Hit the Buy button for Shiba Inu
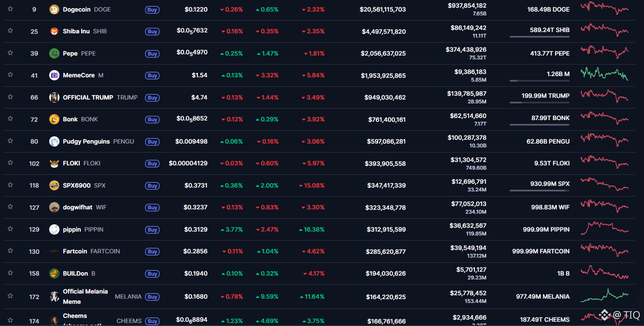Screen dimensions: 644x326 pyautogui.click(x=152, y=32)
